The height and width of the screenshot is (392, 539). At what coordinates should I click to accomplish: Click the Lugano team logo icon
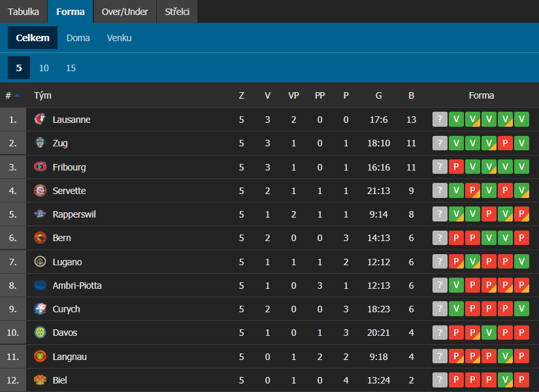point(41,262)
